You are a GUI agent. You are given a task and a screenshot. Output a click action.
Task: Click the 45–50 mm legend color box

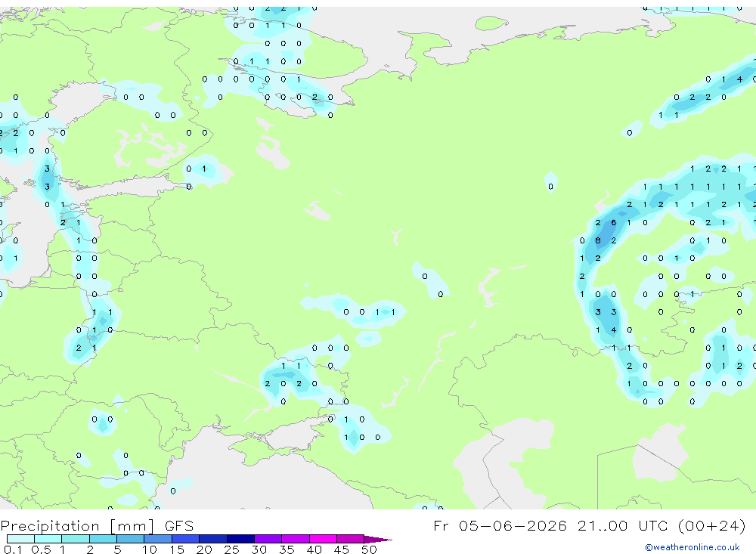tap(351, 539)
